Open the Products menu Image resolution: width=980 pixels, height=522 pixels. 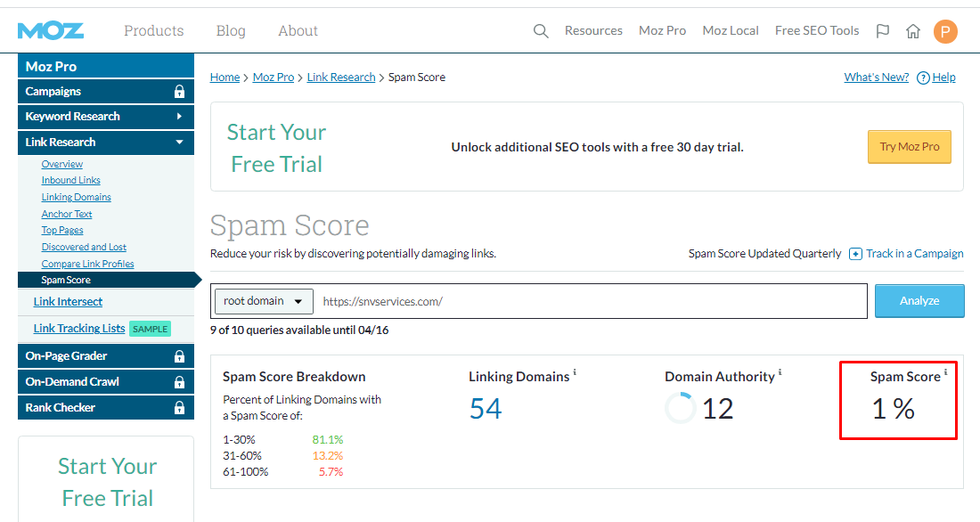tap(154, 30)
